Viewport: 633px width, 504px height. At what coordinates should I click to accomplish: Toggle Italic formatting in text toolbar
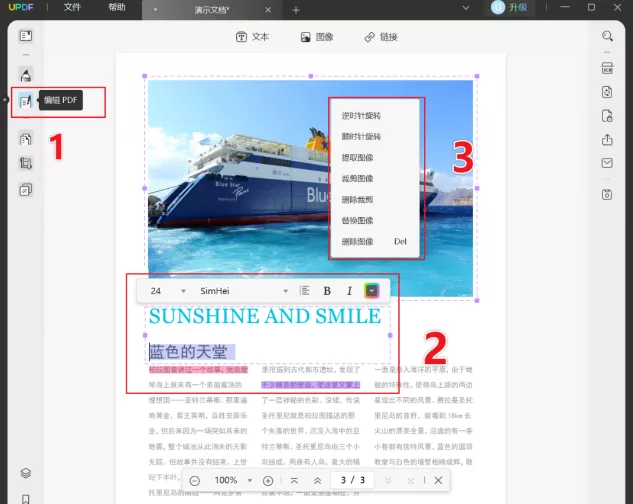pos(350,291)
